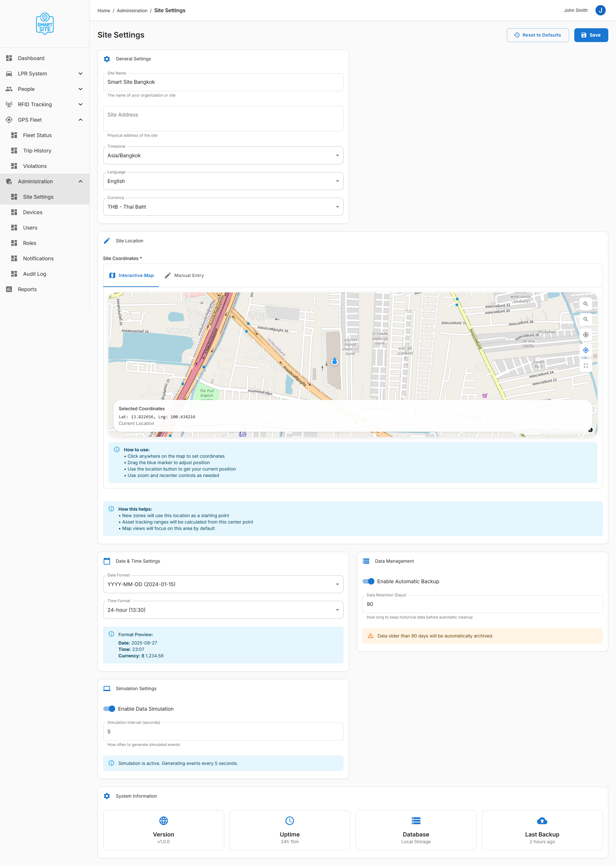This screenshot has width=616, height=866.
Task: Disable Enable Automatic Backup switch
Action: pos(368,581)
